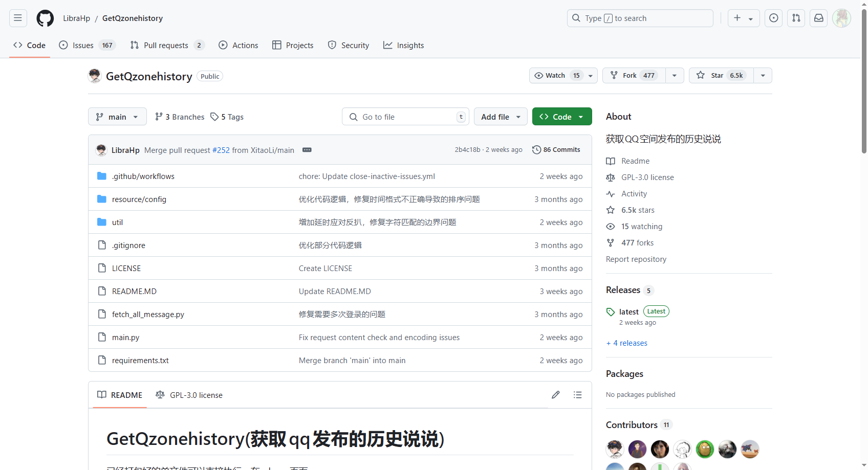Open the 5 Tags page

[x=227, y=117]
